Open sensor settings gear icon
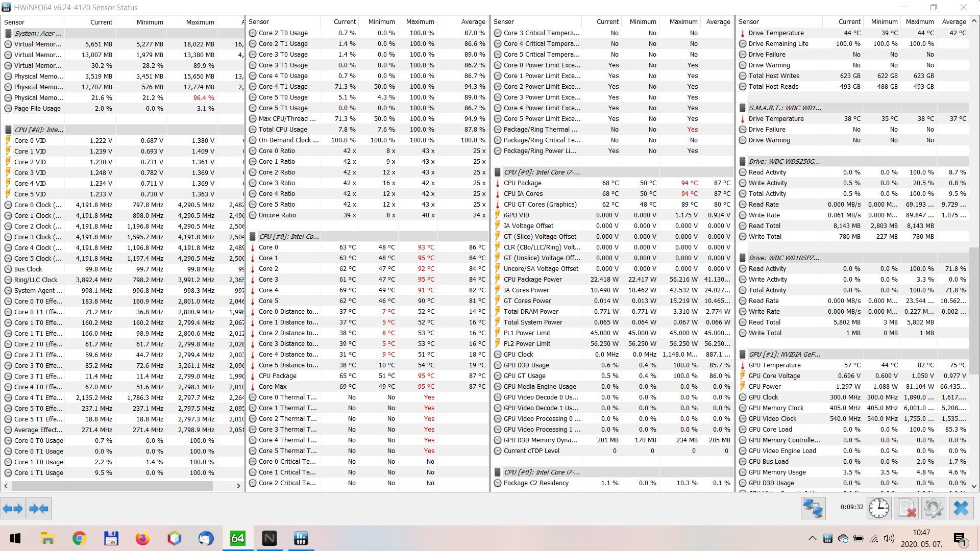 934,508
